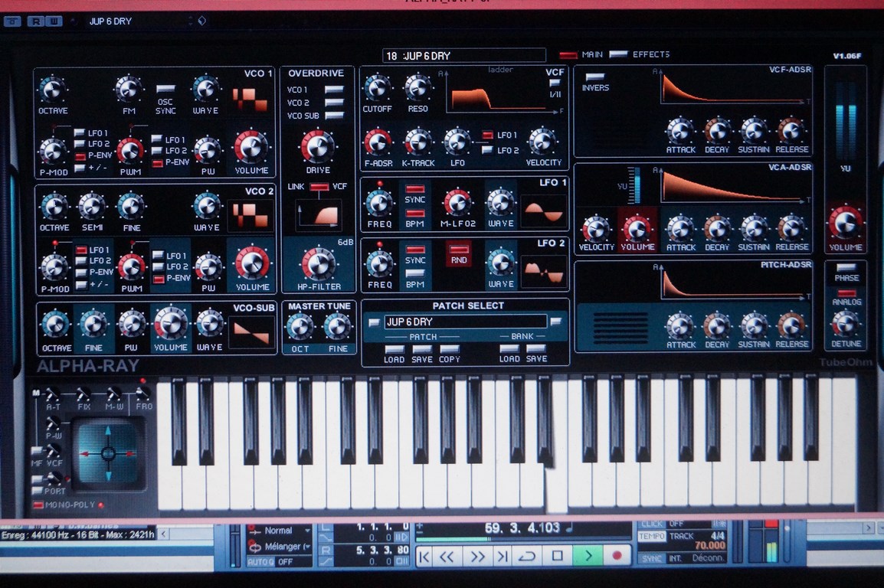
Task: Enable VCO 1 in the Overdrive section
Action: tap(334, 90)
